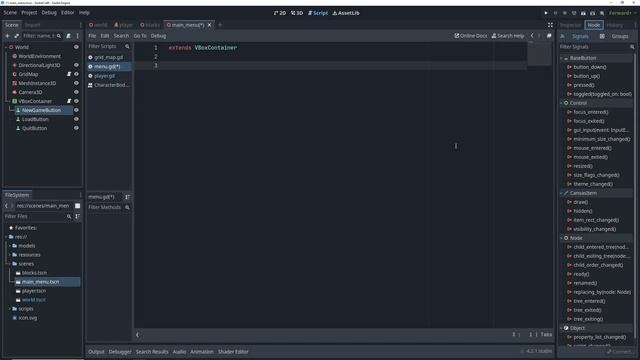This screenshot has height=360, width=640.
Task: Open script icon on GridMap node
Action: point(69,74)
